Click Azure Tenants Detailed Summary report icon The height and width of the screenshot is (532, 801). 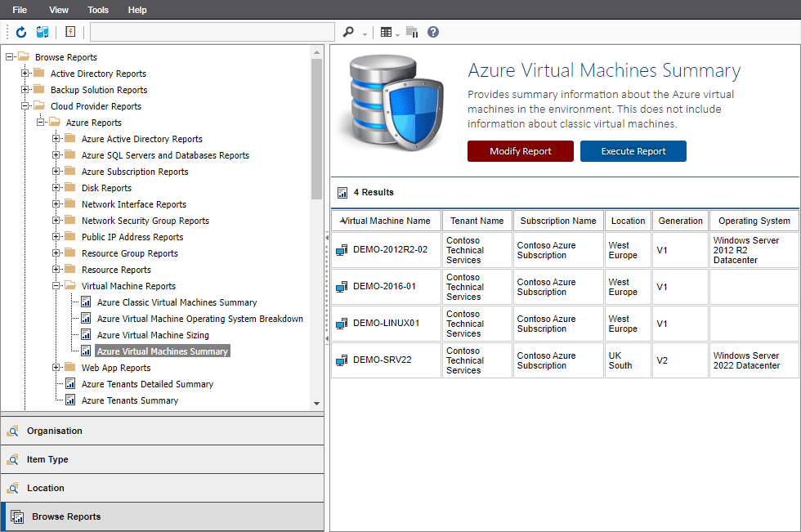coord(70,384)
